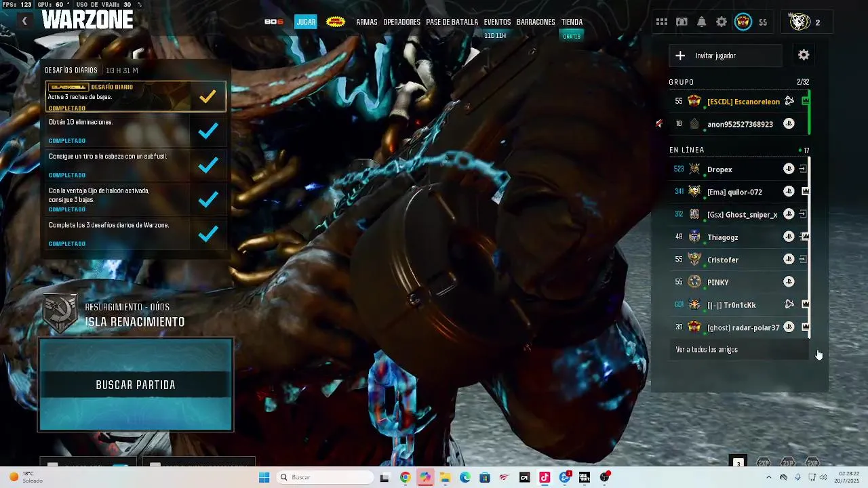Select friend [Ema] quilor-072
Image resolution: width=868 pixels, height=488 pixels.
point(738,192)
